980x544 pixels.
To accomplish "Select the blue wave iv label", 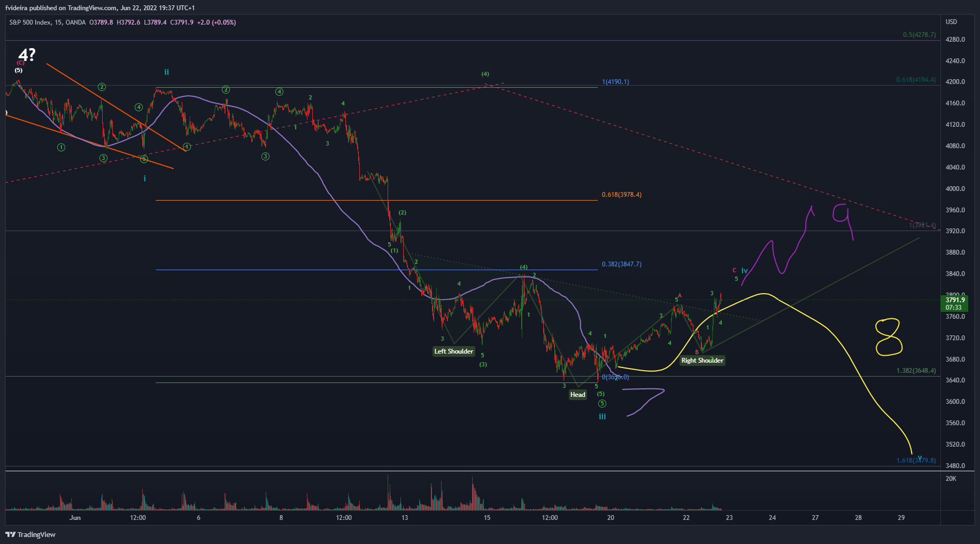I will 744,271.
